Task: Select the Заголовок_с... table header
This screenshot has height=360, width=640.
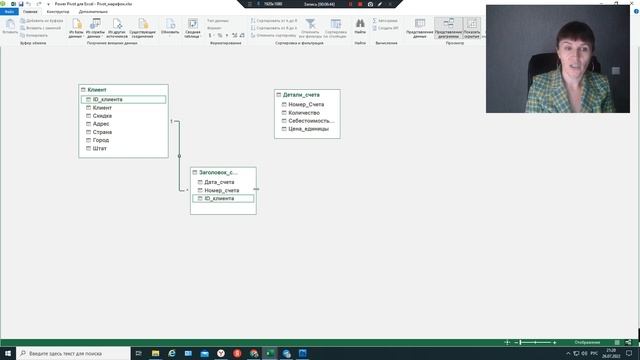Action: click(223, 172)
